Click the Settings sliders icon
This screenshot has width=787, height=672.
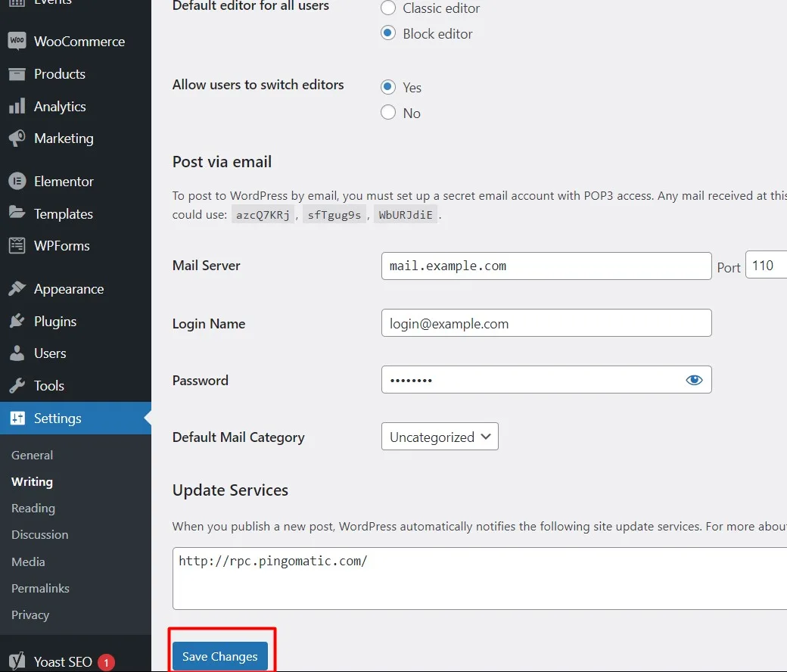(17, 418)
